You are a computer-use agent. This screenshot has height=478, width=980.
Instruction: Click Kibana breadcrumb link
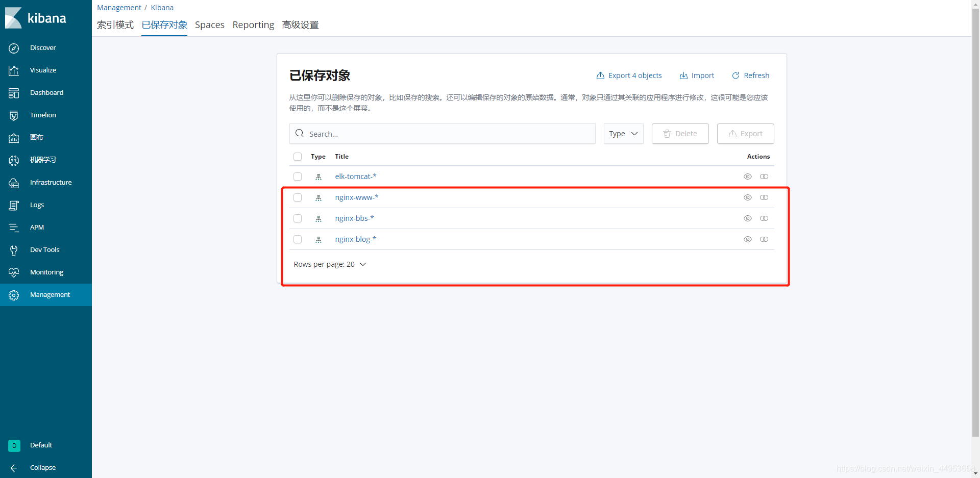tap(162, 8)
